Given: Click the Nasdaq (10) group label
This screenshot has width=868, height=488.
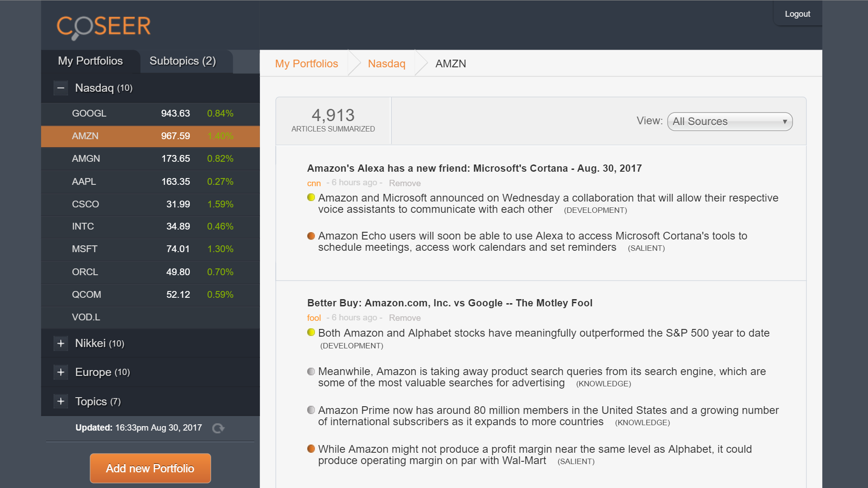Looking at the screenshot, I should point(104,88).
